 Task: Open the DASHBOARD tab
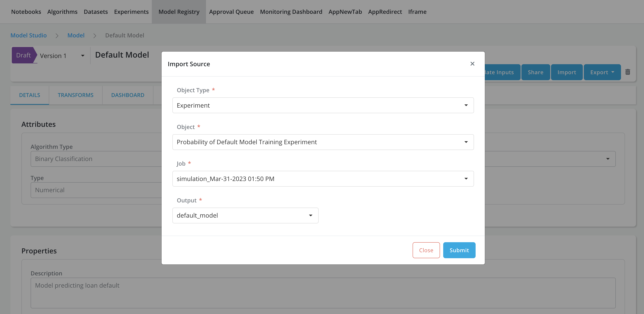point(128,95)
